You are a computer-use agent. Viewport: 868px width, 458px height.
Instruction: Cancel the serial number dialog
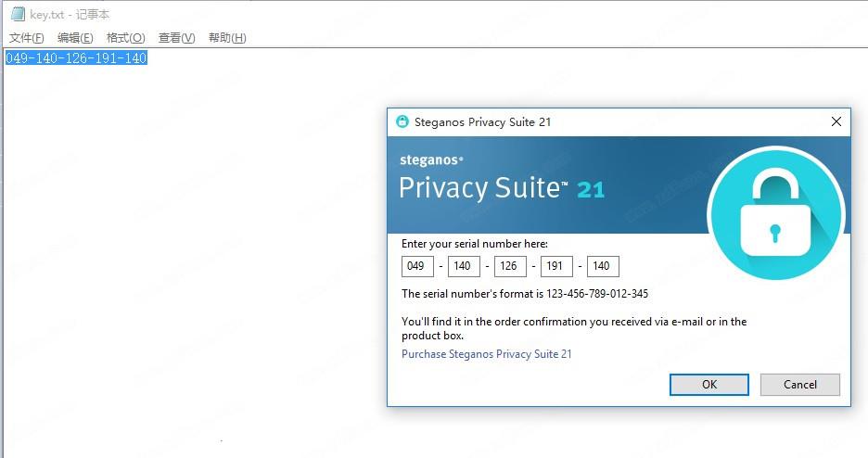[x=800, y=385]
